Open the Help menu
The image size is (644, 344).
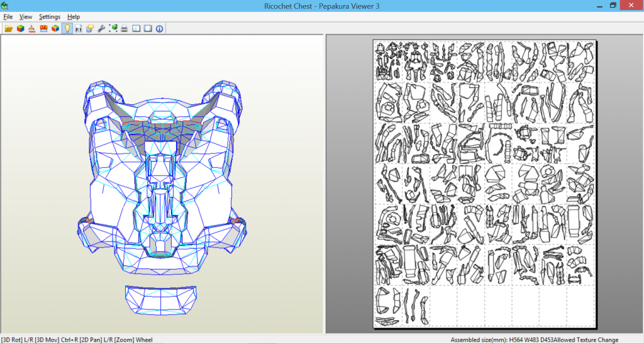click(x=74, y=17)
